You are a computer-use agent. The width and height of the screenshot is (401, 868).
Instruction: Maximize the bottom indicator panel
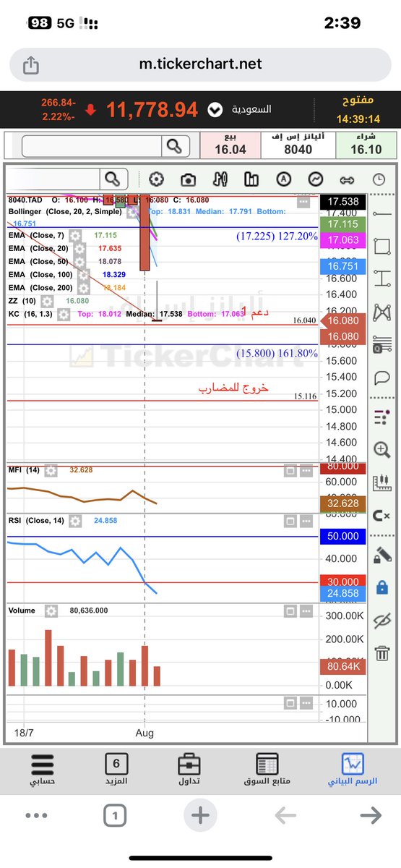pos(289,702)
